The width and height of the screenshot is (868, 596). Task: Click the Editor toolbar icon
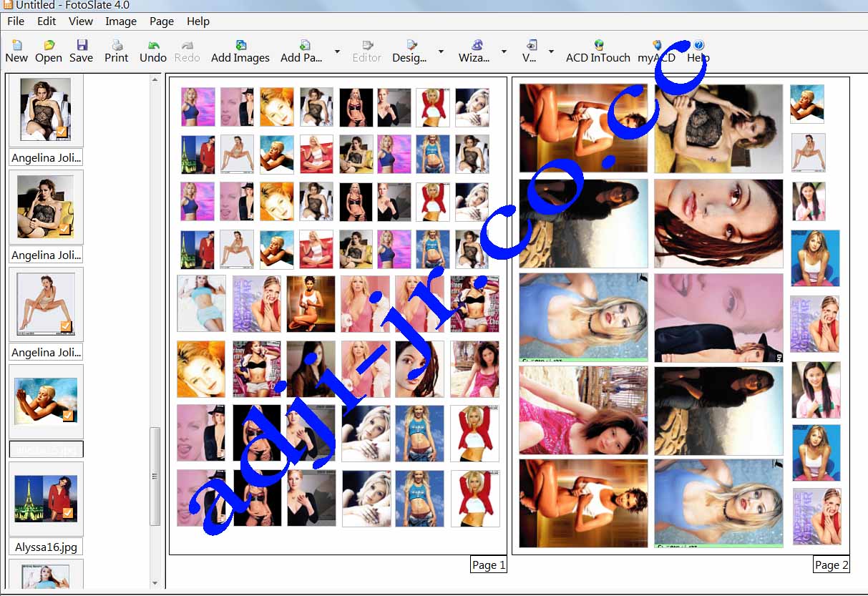[x=367, y=52]
